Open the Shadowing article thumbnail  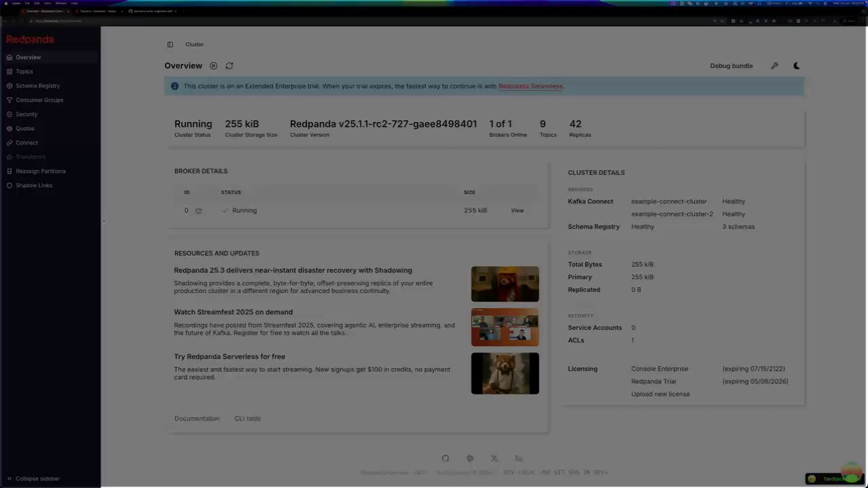click(x=505, y=284)
